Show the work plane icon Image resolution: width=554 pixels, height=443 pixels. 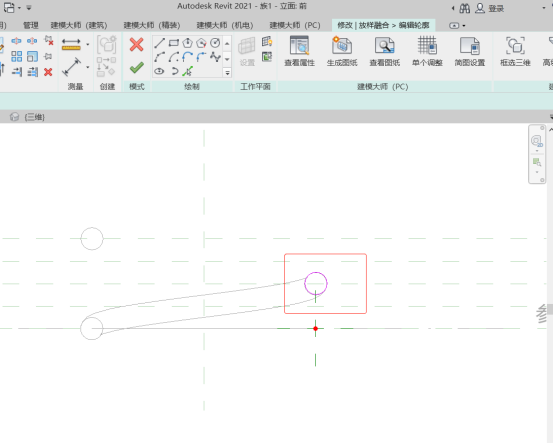click(x=267, y=42)
